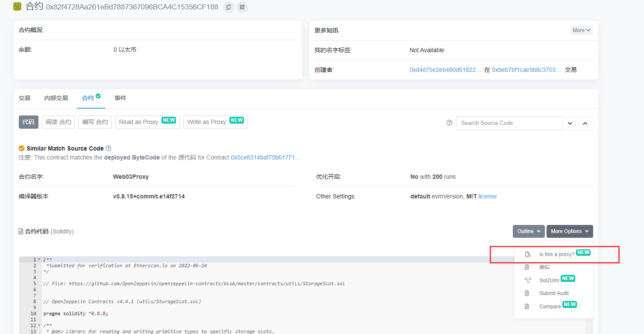
Task: Collapse source code with line 1 fold arrow
Action: coord(39,259)
